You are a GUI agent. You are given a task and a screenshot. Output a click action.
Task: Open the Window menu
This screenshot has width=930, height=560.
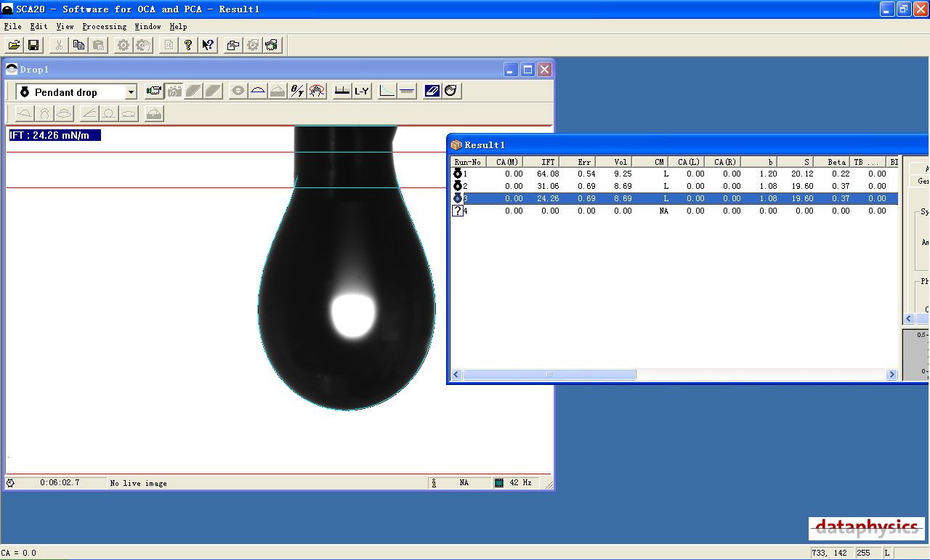(147, 27)
